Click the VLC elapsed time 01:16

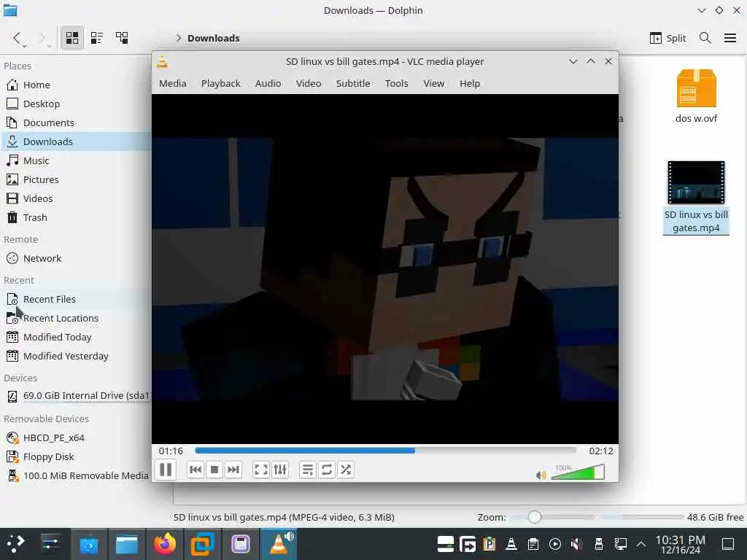click(171, 451)
